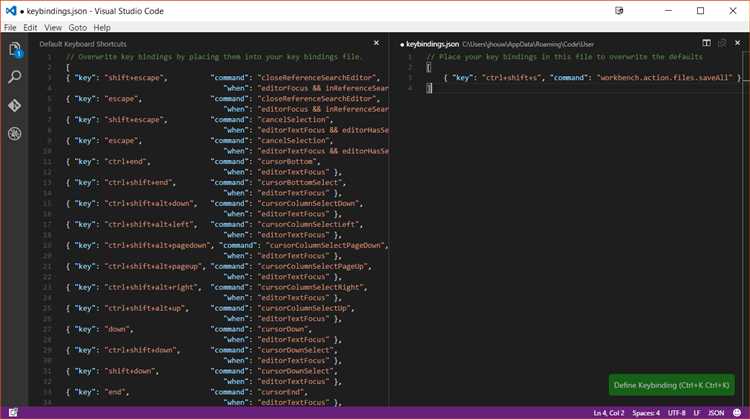Close the Default Keyboard Shortcuts editor

click(x=376, y=44)
